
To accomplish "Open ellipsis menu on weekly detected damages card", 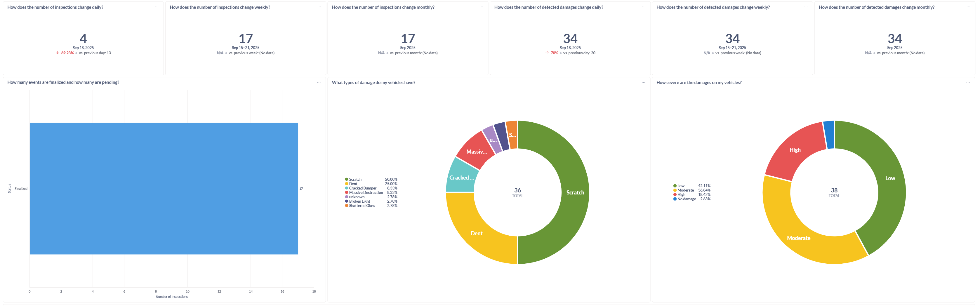I will click(806, 7).
